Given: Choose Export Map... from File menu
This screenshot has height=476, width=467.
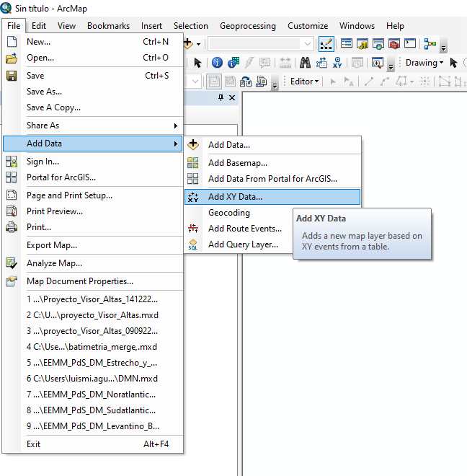Looking at the screenshot, I should (x=92, y=245).
